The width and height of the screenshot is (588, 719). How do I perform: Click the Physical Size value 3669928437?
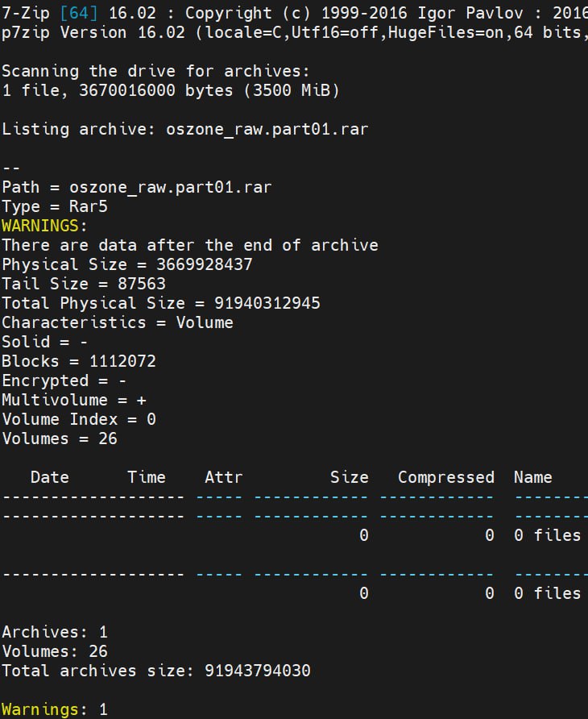[200, 264]
